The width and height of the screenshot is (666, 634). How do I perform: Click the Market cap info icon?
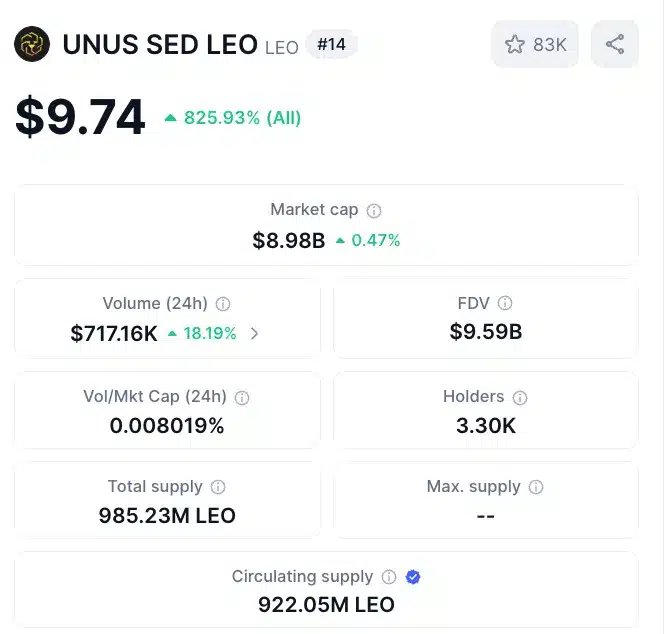(x=374, y=211)
